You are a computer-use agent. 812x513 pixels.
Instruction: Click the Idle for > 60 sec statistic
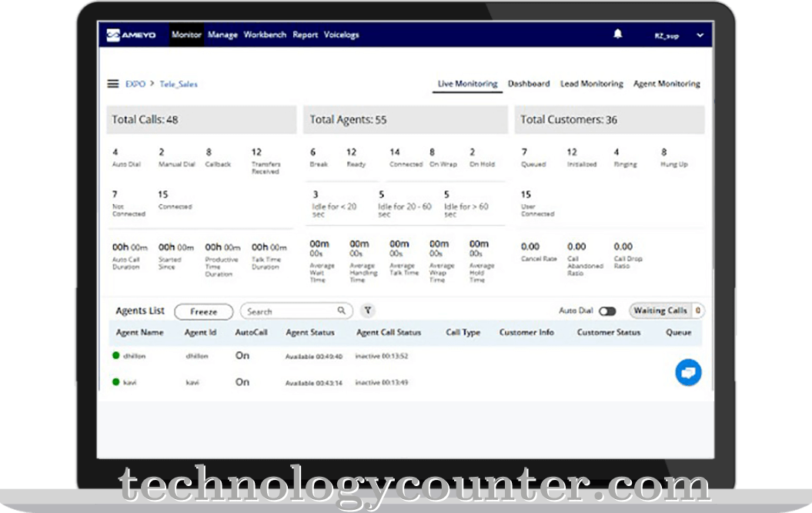[466, 203]
